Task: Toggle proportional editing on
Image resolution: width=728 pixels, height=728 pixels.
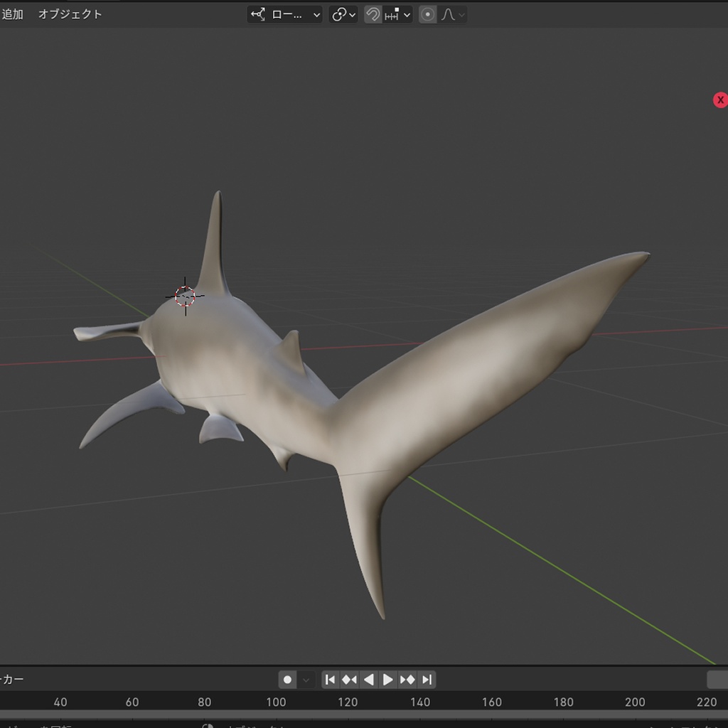Action: pyautogui.click(x=427, y=14)
